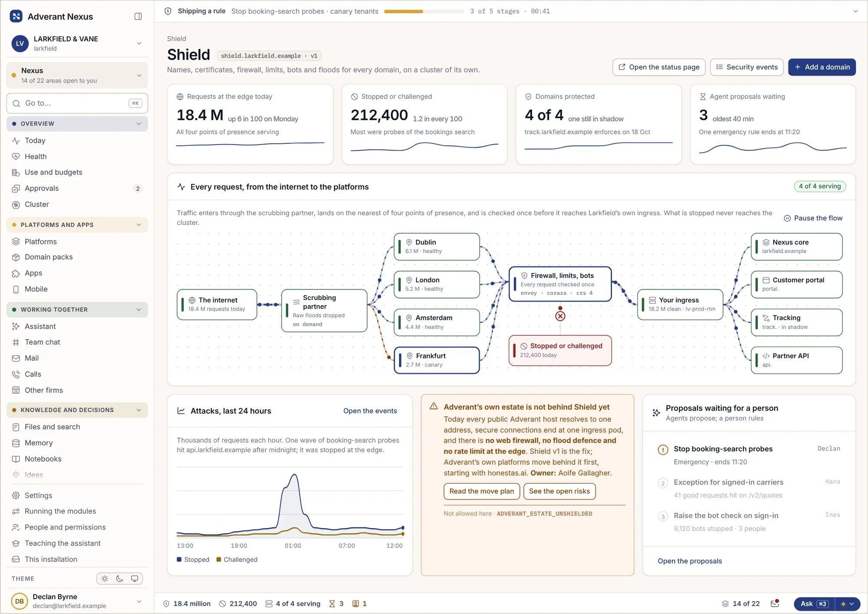This screenshot has width=868, height=614.
Task: Click the Apps puzzle icon
Action: click(x=16, y=273)
